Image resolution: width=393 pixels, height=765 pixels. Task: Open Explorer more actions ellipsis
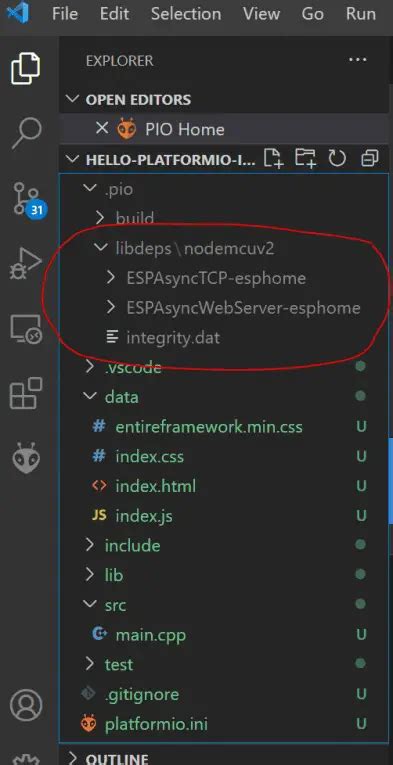pos(357,60)
